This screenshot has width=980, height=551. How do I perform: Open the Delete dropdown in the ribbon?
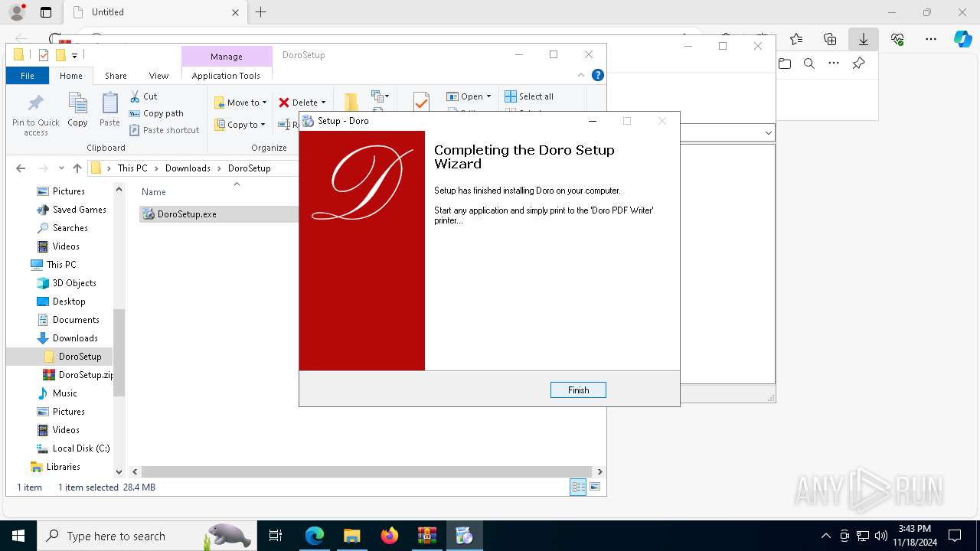point(302,103)
